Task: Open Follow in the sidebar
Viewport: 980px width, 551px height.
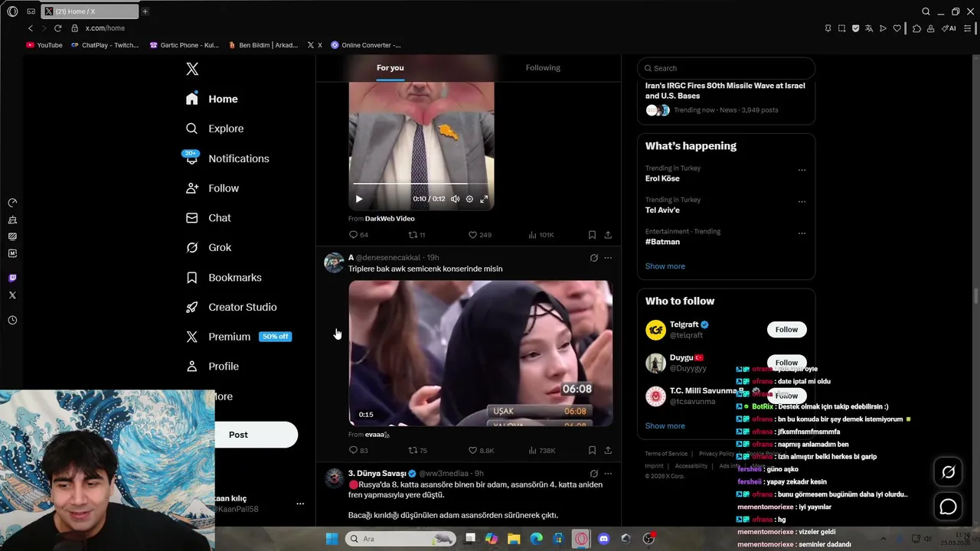Action: [x=213, y=188]
